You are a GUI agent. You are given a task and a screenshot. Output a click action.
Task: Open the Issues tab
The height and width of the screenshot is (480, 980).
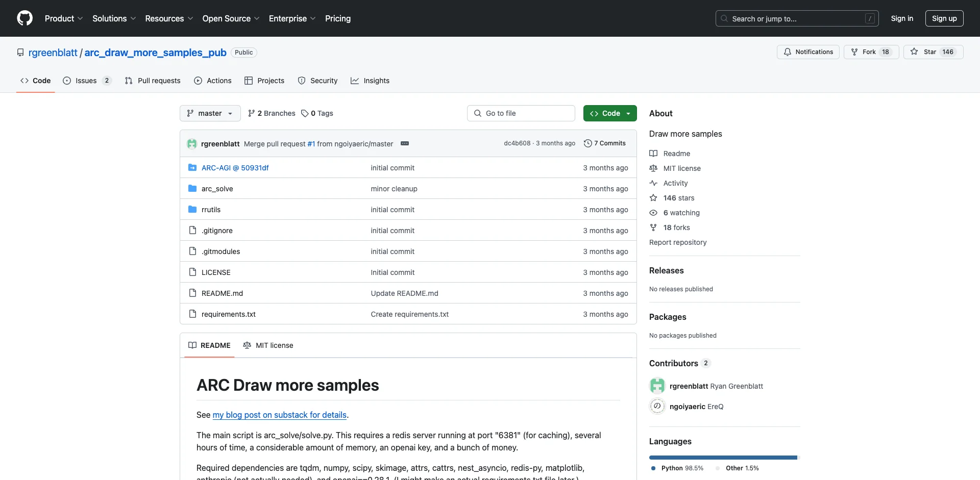tap(87, 81)
